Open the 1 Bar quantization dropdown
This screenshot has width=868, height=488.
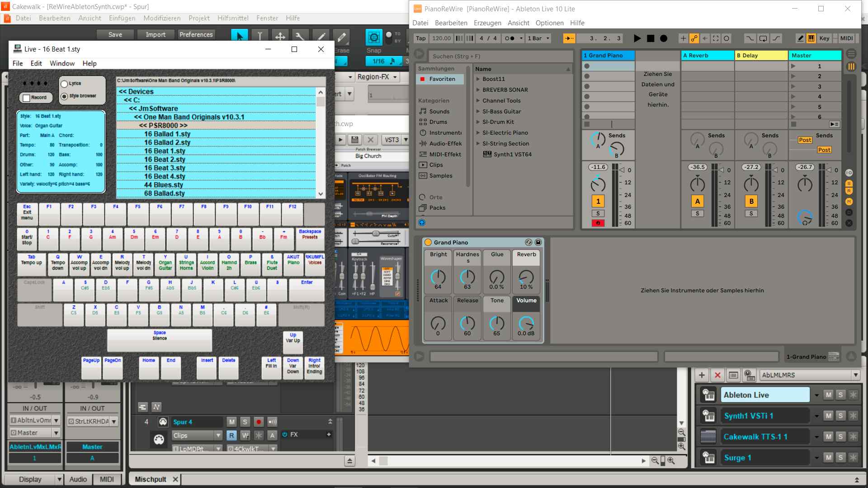tap(538, 38)
